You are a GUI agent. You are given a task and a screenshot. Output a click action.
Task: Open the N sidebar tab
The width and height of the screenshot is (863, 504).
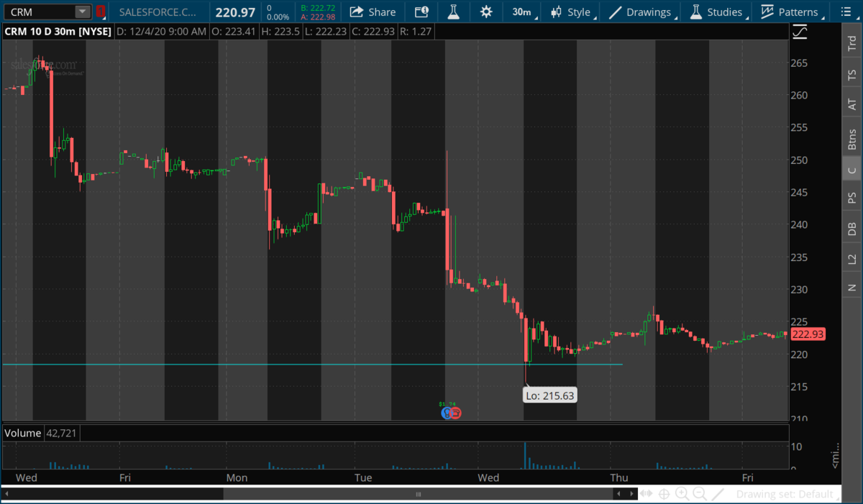pos(852,288)
